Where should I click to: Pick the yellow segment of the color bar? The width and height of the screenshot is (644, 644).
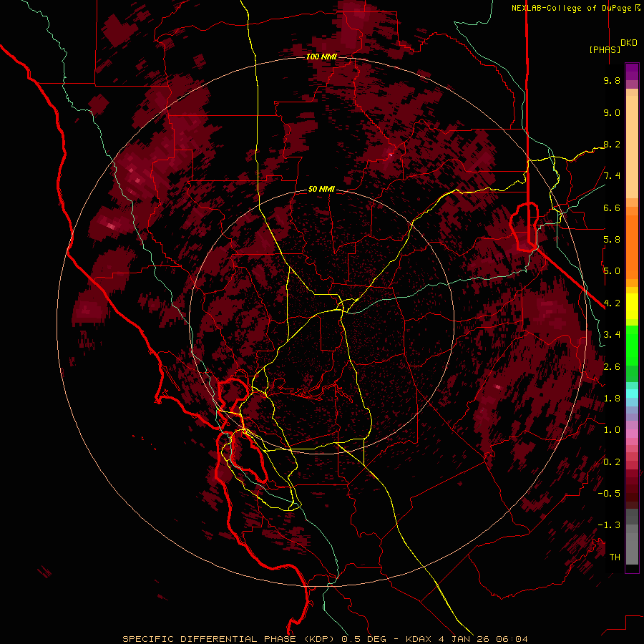(x=632, y=306)
